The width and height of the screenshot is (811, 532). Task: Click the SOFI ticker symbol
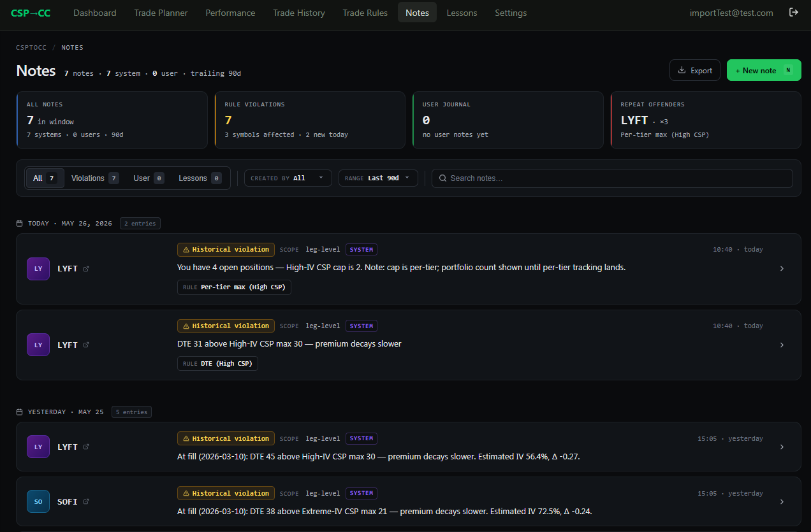(68, 502)
